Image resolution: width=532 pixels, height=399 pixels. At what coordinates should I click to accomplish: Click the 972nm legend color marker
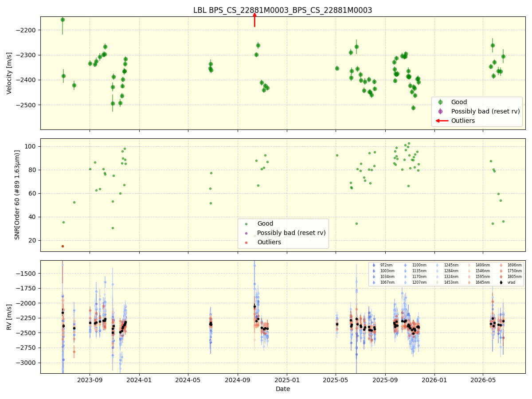point(374,265)
